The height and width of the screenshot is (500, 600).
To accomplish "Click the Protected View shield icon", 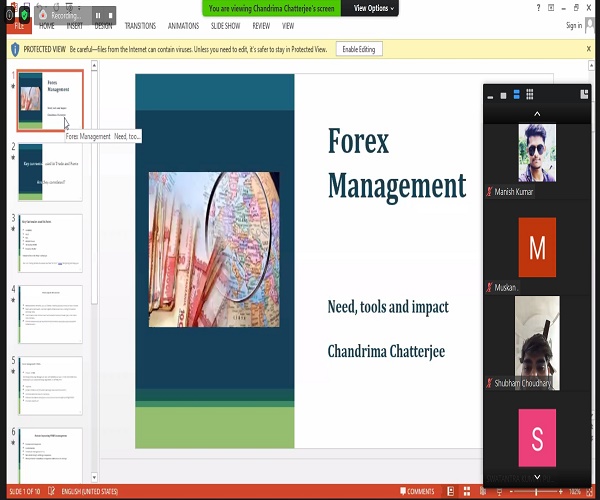I will (x=15, y=49).
